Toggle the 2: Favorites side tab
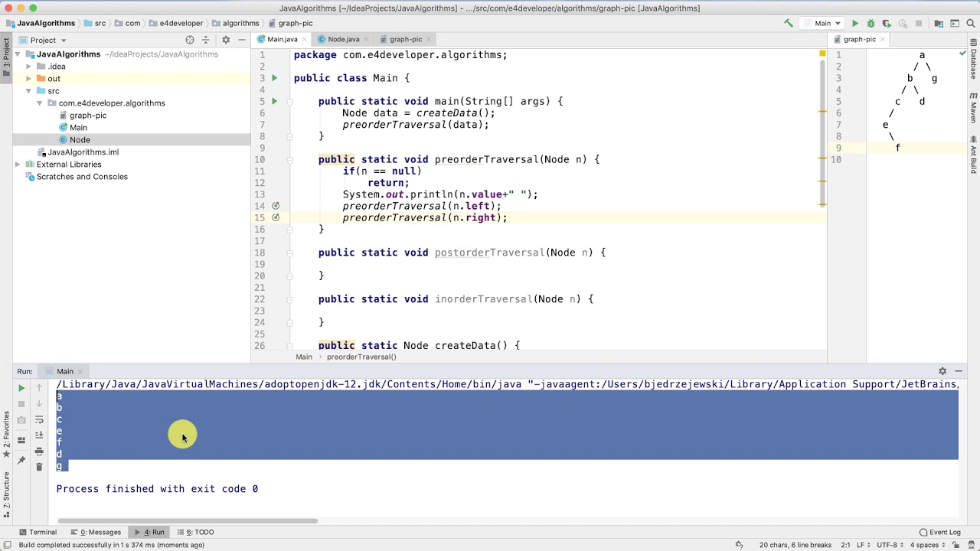Viewport: 980px width, 551px height. (6, 433)
